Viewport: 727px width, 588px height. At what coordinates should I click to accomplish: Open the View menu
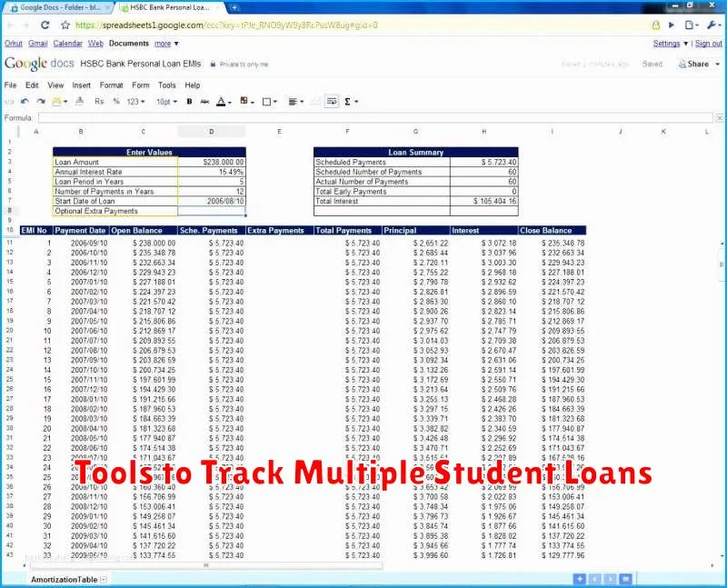pos(55,85)
